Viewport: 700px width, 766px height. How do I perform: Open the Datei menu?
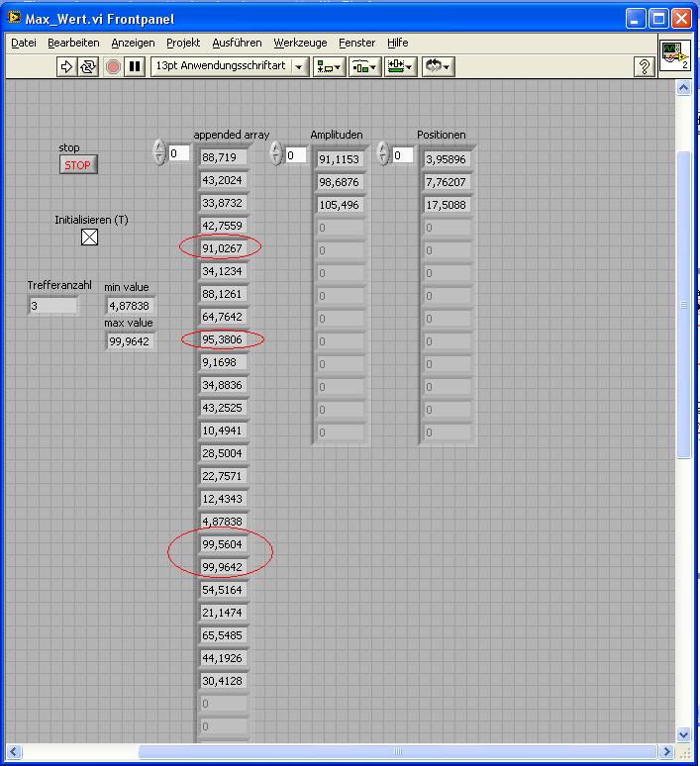[x=24, y=43]
